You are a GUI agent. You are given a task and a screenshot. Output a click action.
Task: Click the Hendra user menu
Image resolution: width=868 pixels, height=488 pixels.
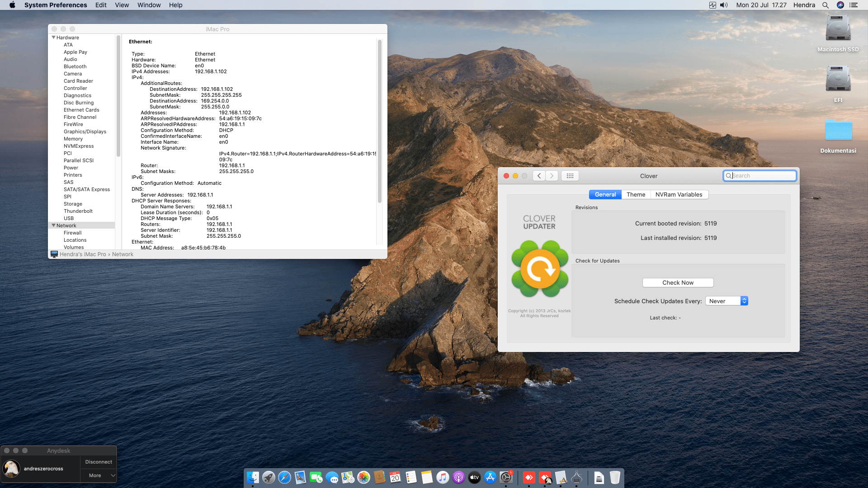click(x=804, y=5)
